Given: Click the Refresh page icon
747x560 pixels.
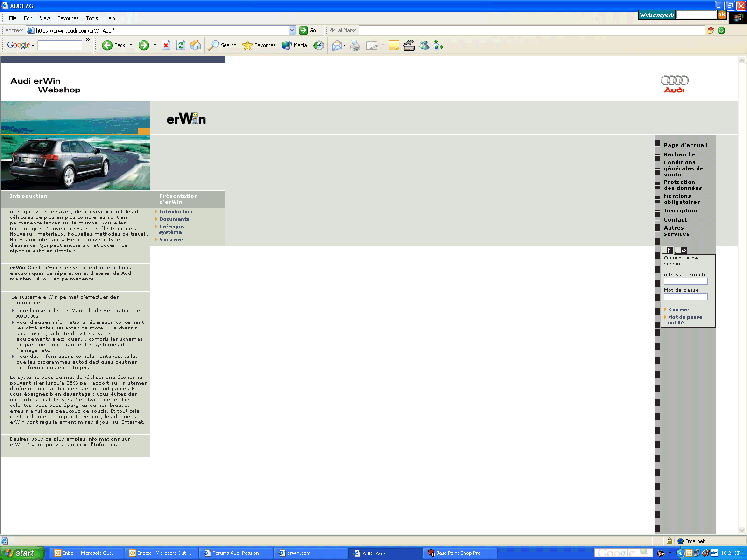Looking at the screenshot, I should point(181,45).
